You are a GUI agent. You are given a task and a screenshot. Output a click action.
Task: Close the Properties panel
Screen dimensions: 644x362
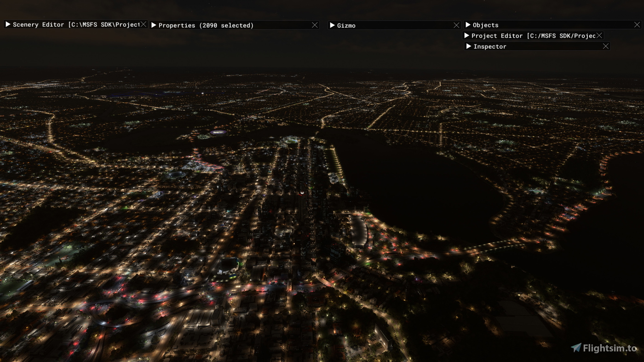click(x=315, y=25)
